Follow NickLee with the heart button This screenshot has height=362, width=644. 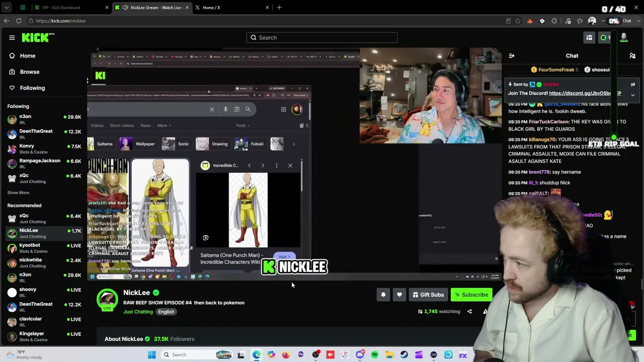pos(399,295)
